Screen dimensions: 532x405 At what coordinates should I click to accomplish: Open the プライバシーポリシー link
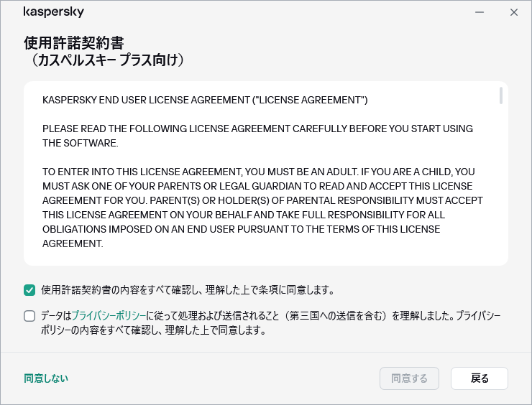109,315
